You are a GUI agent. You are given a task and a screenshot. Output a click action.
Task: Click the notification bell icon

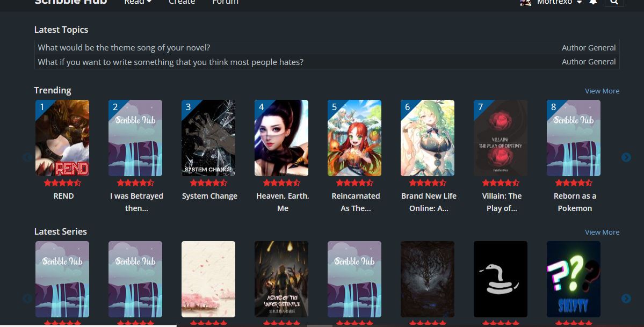click(593, 2)
